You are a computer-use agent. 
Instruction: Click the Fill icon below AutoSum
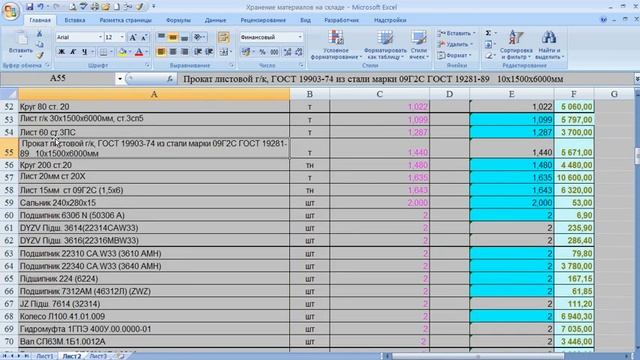click(x=488, y=44)
